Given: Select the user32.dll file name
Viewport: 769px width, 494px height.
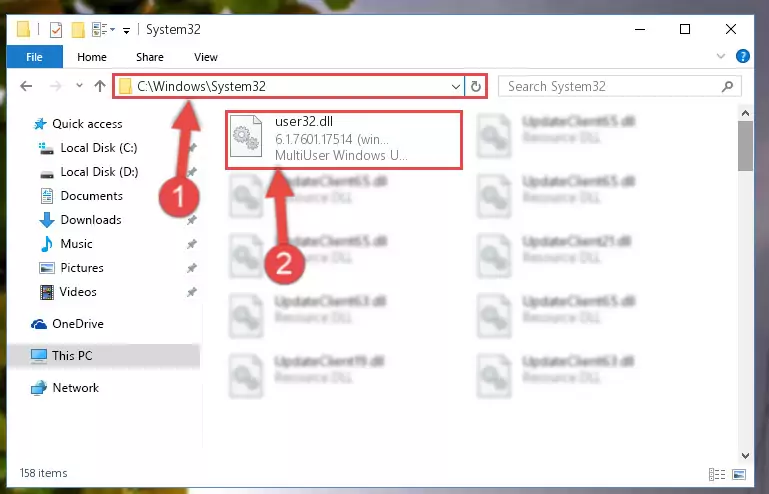Looking at the screenshot, I should 304,122.
